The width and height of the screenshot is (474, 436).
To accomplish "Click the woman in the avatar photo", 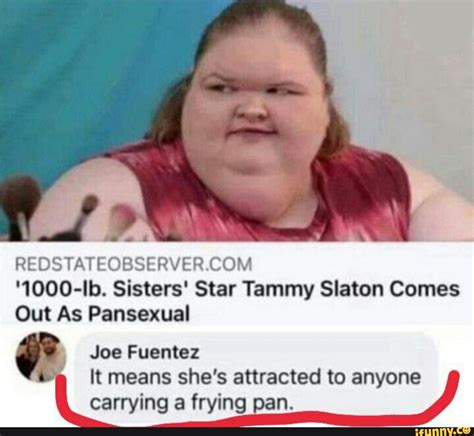I will [30, 353].
